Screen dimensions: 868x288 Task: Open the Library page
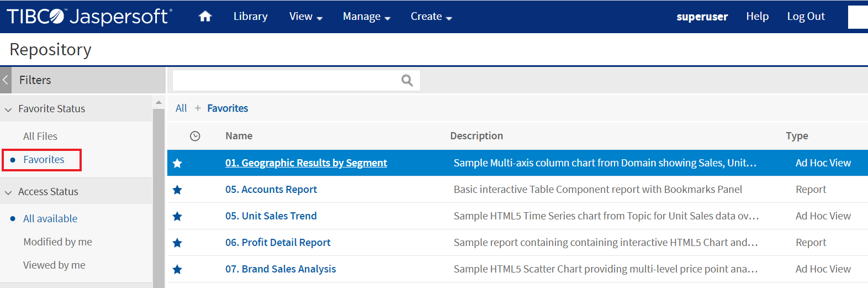(x=251, y=17)
